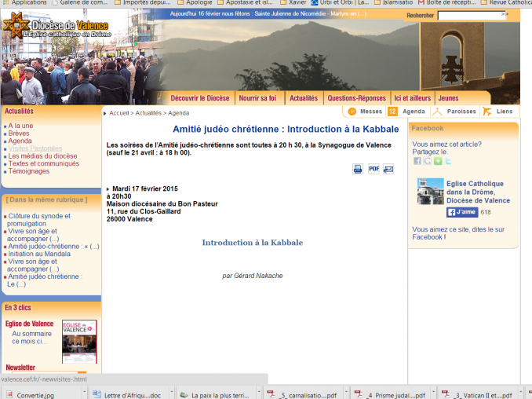Open the Actualités top menu tab
532x399 pixels.
[304, 98]
